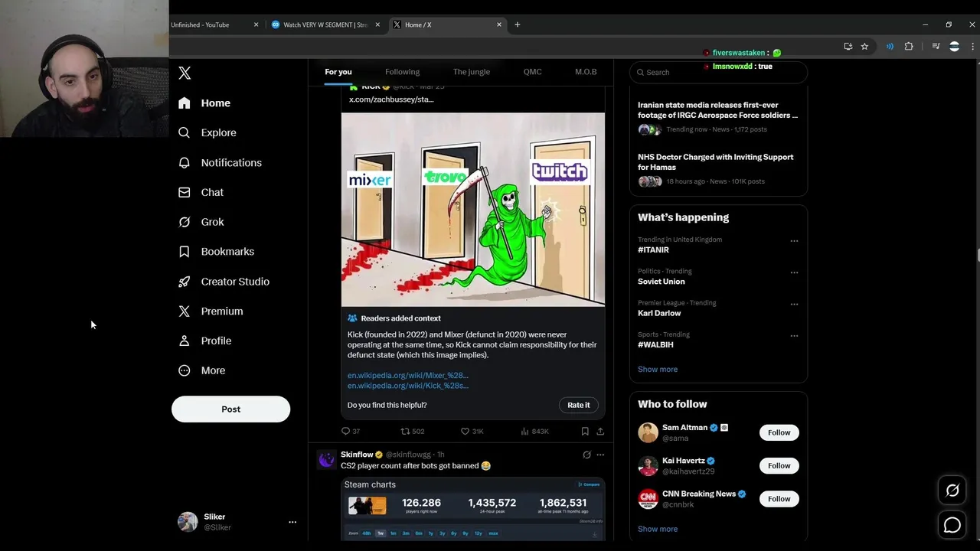Open the floating Grok button
The width and height of the screenshot is (980, 551).
click(952, 491)
